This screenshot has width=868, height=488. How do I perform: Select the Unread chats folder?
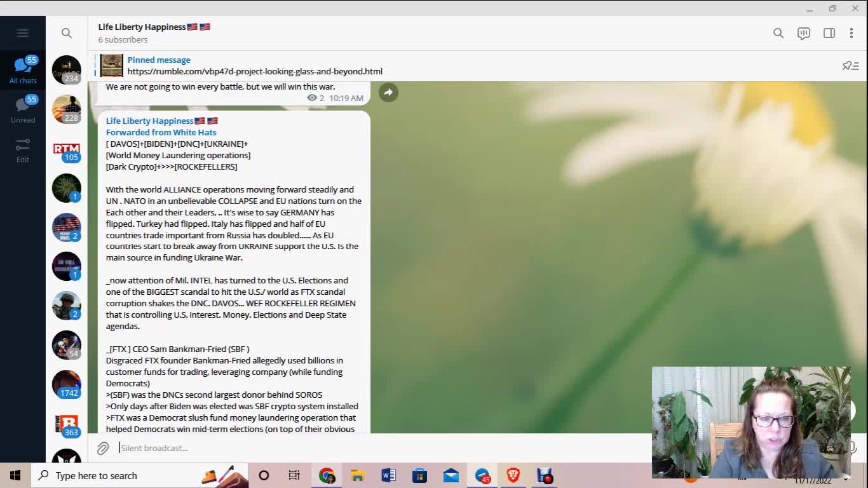point(23,109)
